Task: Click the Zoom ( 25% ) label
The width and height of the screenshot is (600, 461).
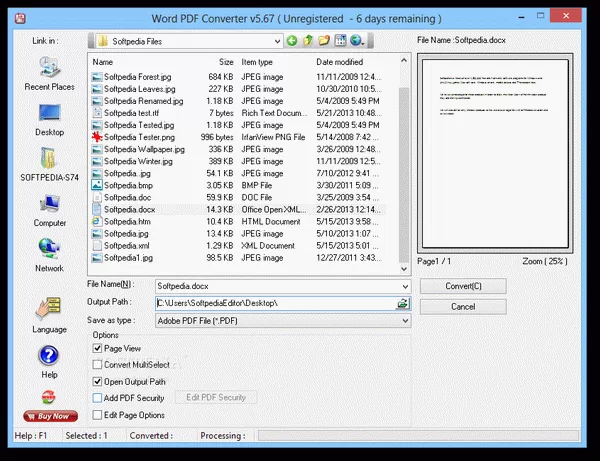Action: (545, 262)
